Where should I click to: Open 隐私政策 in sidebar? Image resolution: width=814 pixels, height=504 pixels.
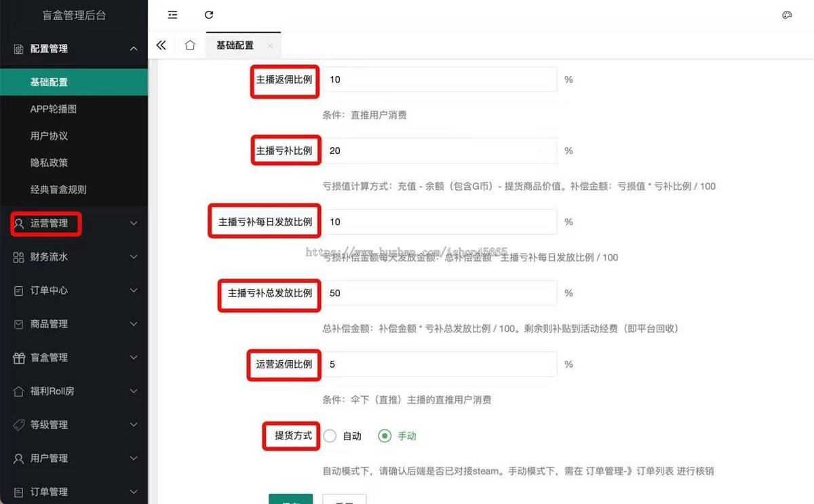pos(74,163)
